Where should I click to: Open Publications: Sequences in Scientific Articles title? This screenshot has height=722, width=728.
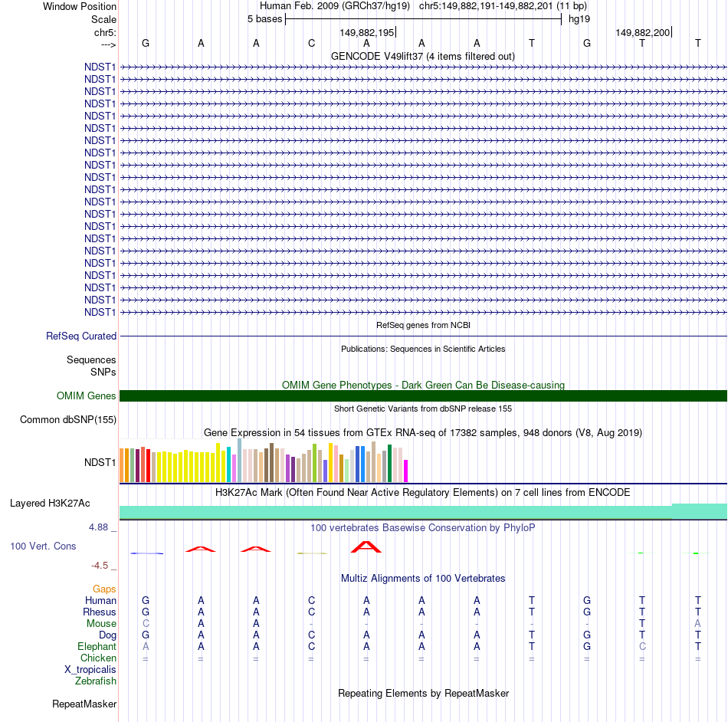coord(423,349)
